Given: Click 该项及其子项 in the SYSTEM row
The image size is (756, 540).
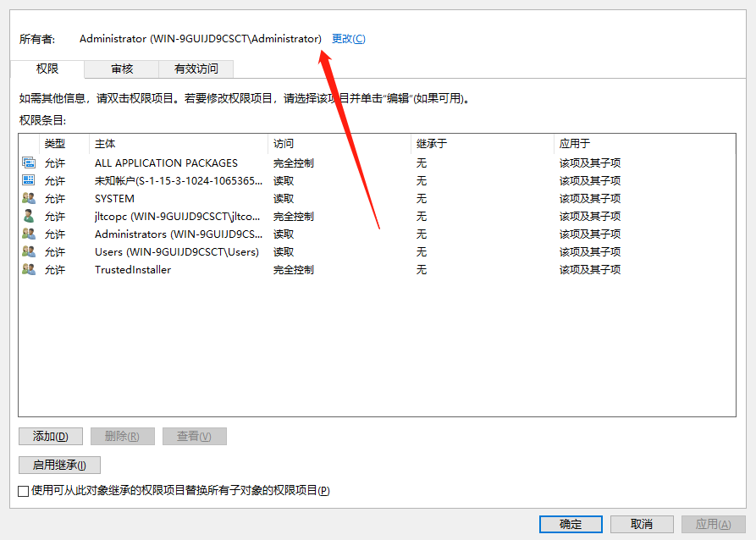Looking at the screenshot, I should point(590,199).
